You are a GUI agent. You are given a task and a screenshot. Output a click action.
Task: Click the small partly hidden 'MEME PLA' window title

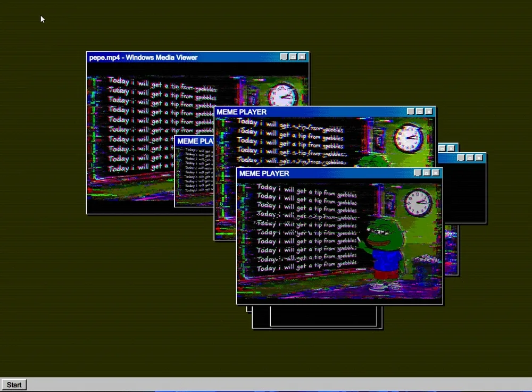(195, 141)
